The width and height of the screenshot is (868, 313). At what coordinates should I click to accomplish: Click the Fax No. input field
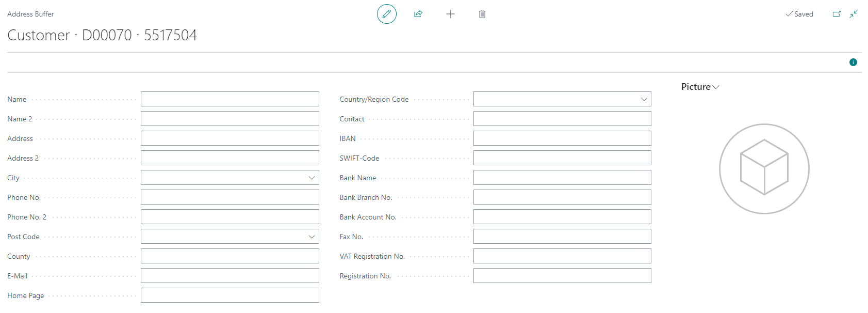click(562, 237)
